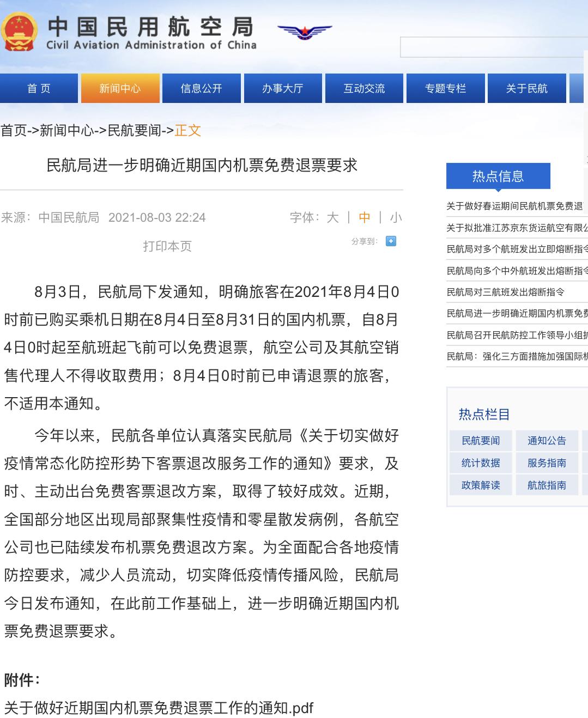Switch to the 信息公开 section
Image resolution: width=588 pixels, height=718 pixels.
(201, 88)
